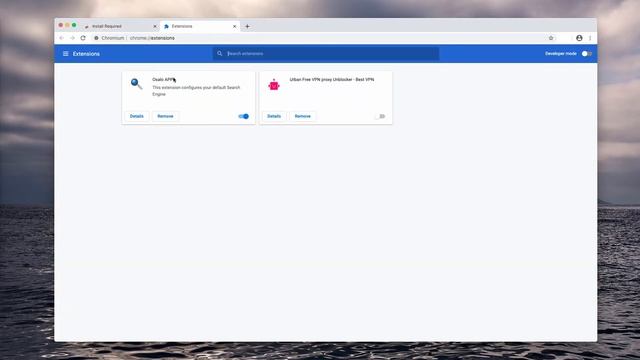Focus the Search extensions field

(326, 53)
